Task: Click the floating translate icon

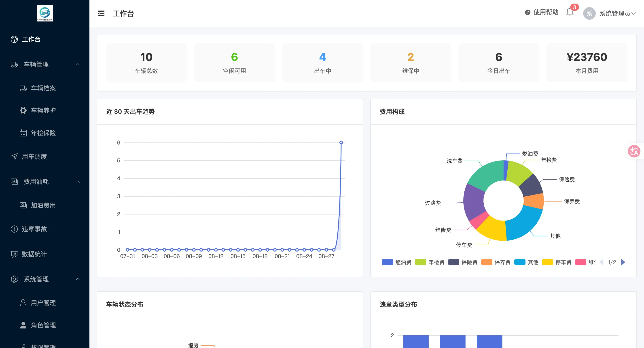Action: (x=634, y=151)
